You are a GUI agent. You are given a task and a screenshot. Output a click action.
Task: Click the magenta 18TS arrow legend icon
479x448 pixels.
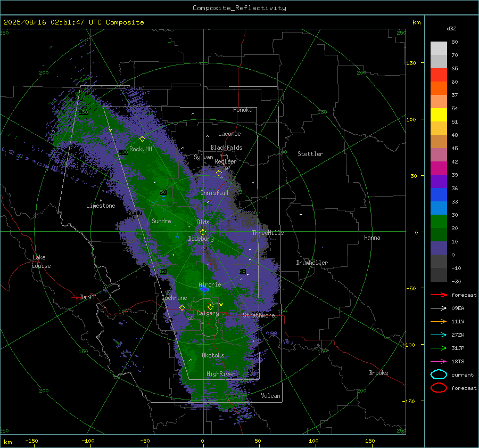point(439,362)
